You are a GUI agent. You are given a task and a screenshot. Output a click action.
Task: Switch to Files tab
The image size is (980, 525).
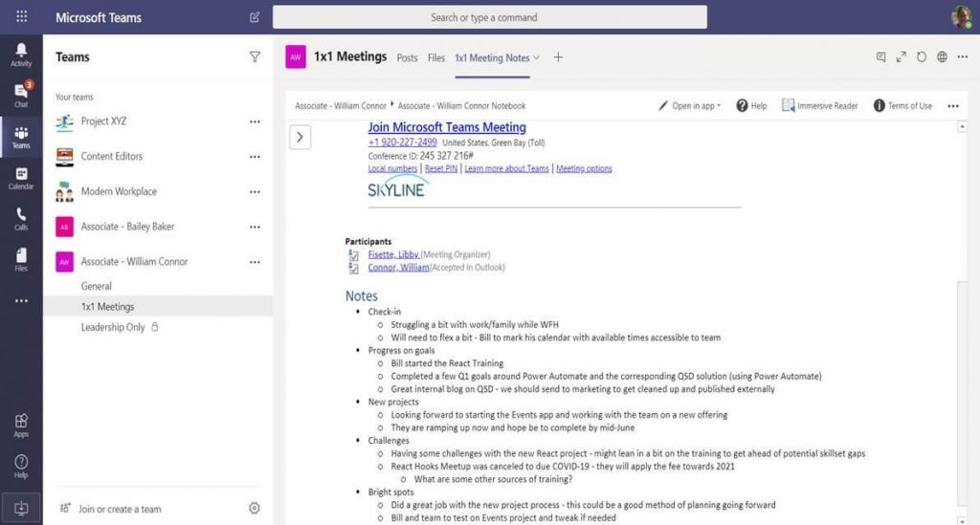coord(436,57)
